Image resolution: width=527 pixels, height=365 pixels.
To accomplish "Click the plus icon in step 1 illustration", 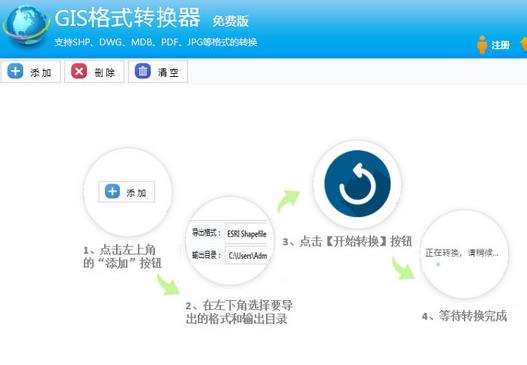I will tap(112, 192).
